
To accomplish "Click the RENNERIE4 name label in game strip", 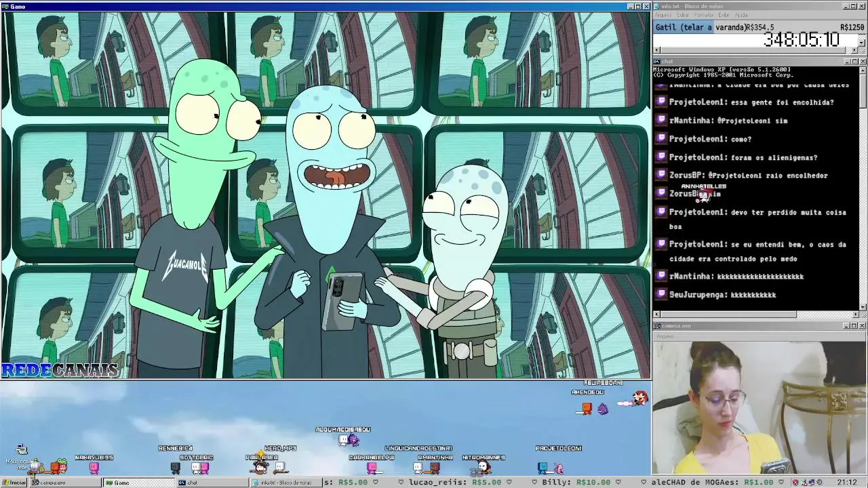I will (x=175, y=448).
